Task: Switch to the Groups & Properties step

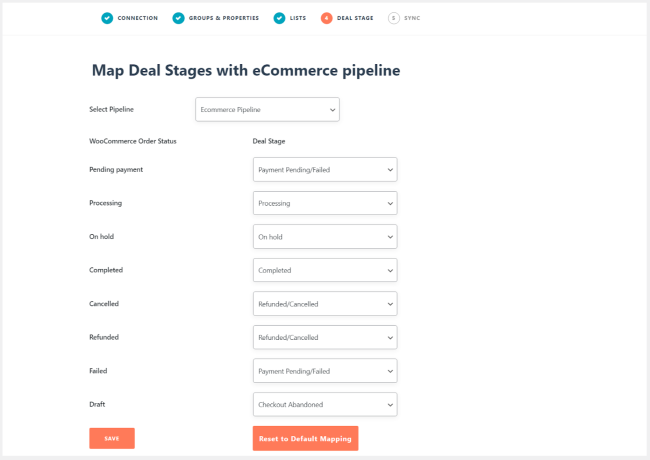Action: pyautogui.click(x=224, y=18)
